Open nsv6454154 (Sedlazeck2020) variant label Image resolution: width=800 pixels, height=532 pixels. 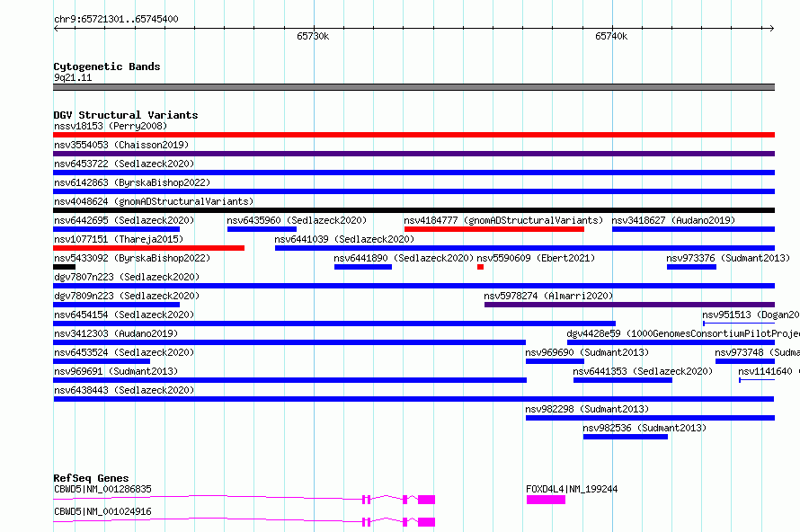[124, 315]
